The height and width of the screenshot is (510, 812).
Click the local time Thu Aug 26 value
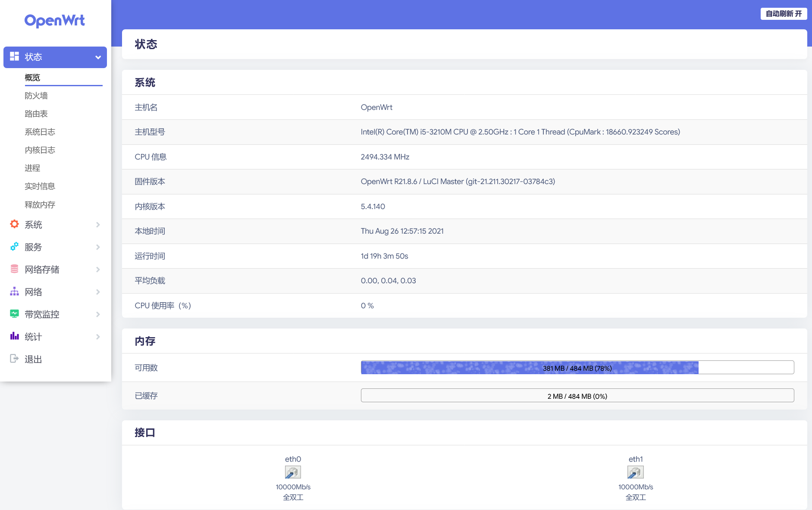tap(402, 231)
